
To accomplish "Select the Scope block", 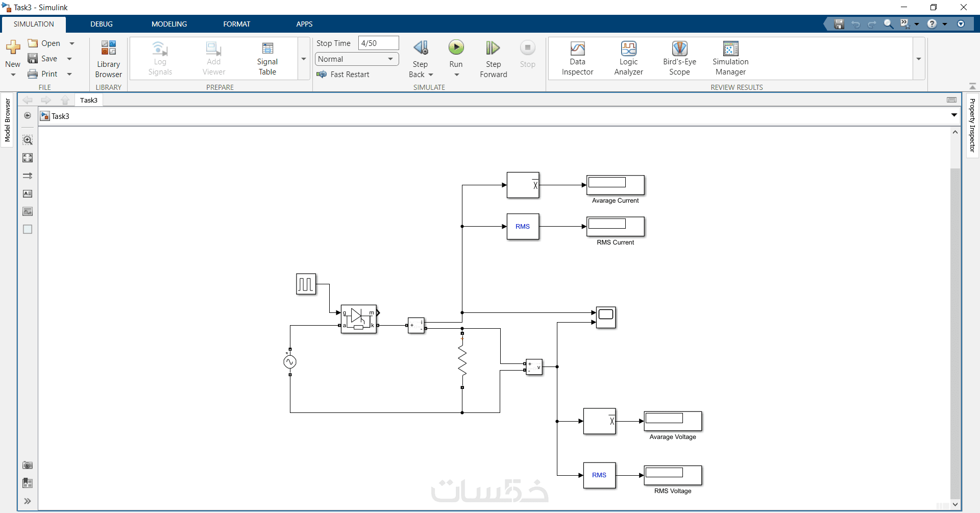I will pyautogui.click(x=606, y=317).
